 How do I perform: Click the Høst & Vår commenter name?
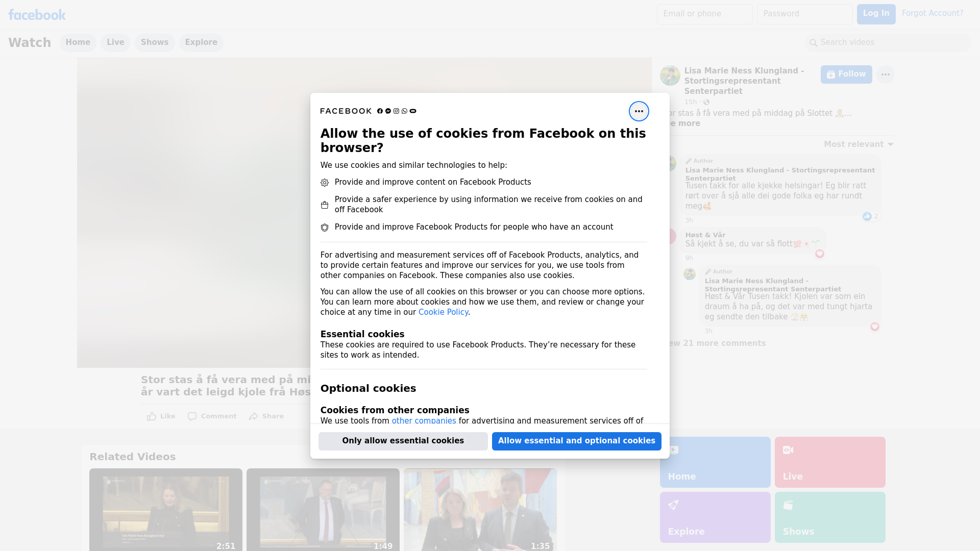click(705, 235)
